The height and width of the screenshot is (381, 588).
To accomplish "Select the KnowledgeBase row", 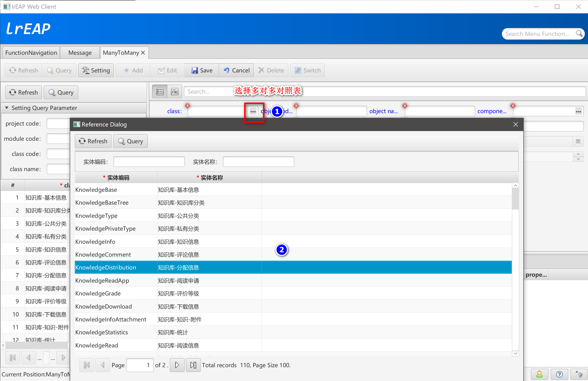I will [x=293, y=190].
